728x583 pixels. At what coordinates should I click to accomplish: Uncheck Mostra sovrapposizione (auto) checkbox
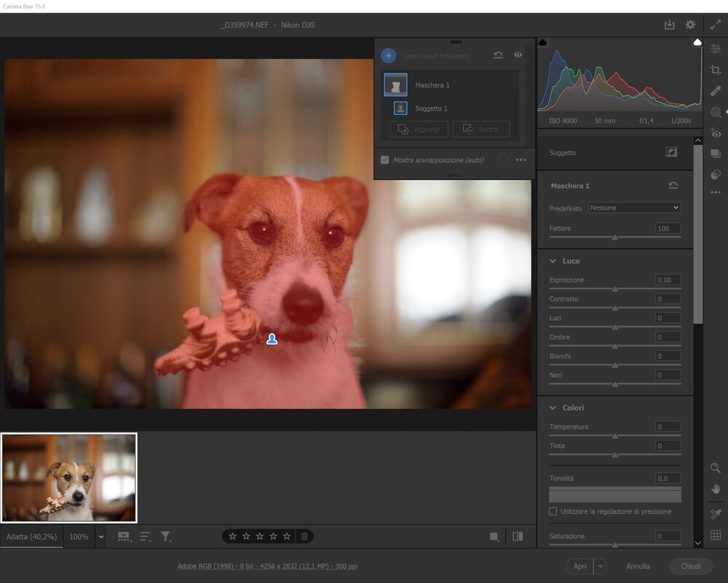click(x=385, y=160)
